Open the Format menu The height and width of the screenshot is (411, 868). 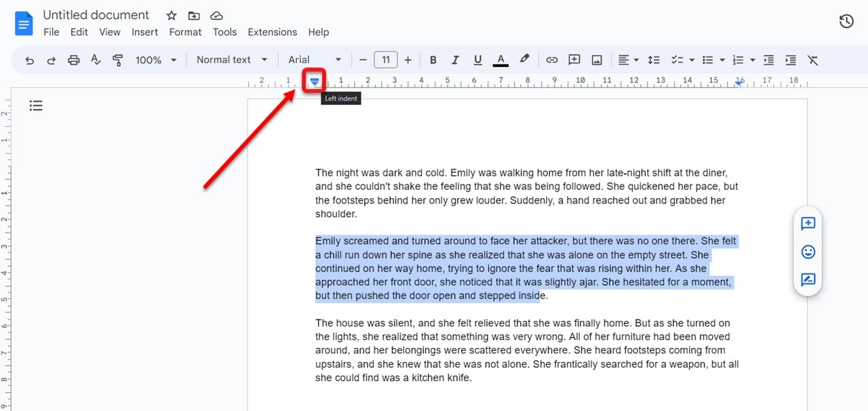[185, 32]
